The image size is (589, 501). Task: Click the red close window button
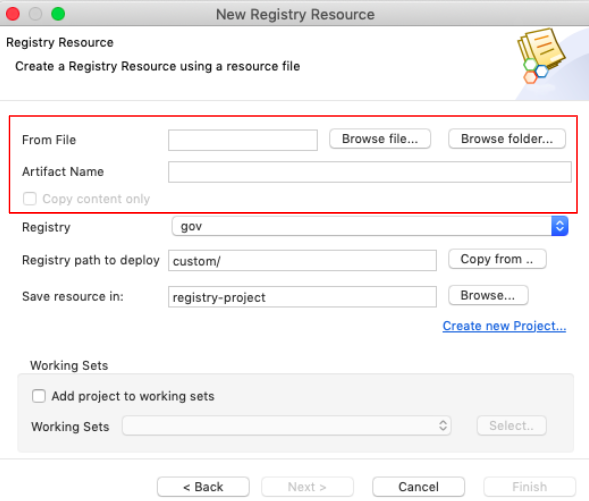(13, 14)
